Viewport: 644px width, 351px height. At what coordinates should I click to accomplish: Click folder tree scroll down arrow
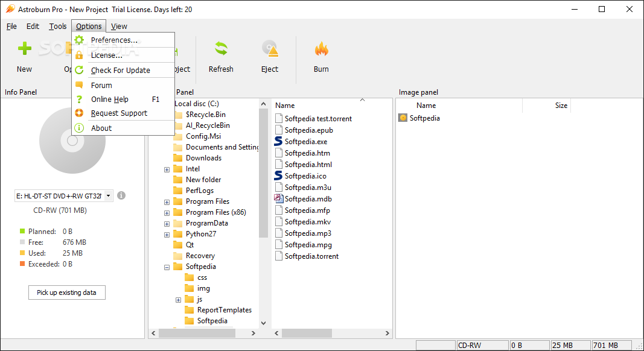(x=263, y=323)
